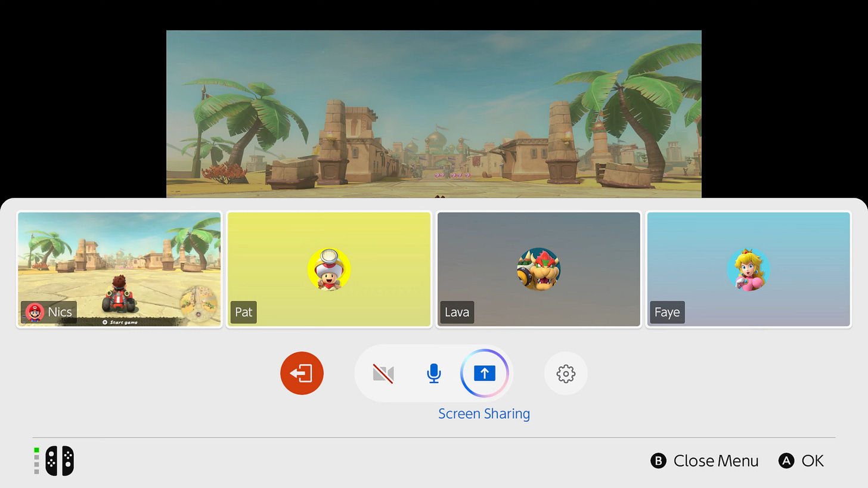Viewport: 868px width, 488px height.
Task: Click the A OK prompt
Action: coord(802,461)
